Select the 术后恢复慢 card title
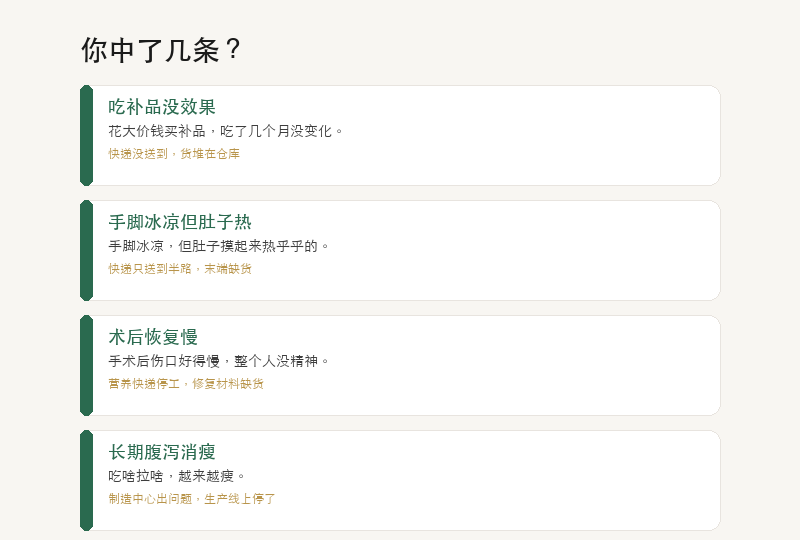800x540 pixels. click(153, 337)
